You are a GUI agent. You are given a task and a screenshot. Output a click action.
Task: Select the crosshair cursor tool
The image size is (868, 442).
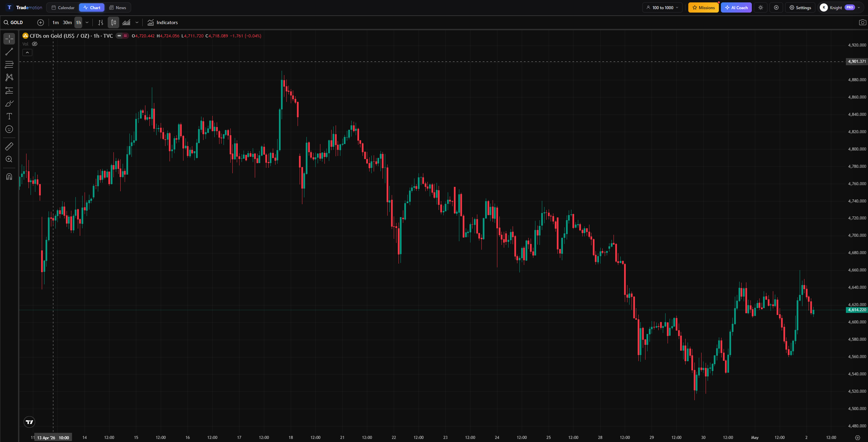(9, 39)
